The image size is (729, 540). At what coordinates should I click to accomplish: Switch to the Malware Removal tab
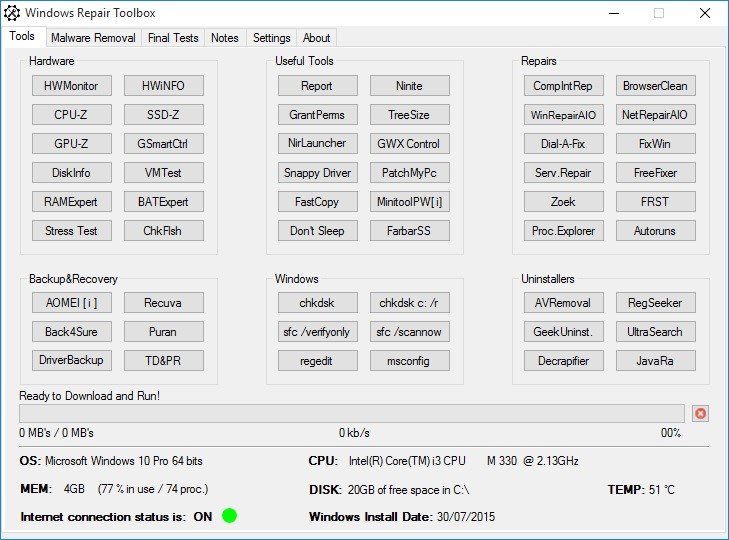[x=93, y=38]
